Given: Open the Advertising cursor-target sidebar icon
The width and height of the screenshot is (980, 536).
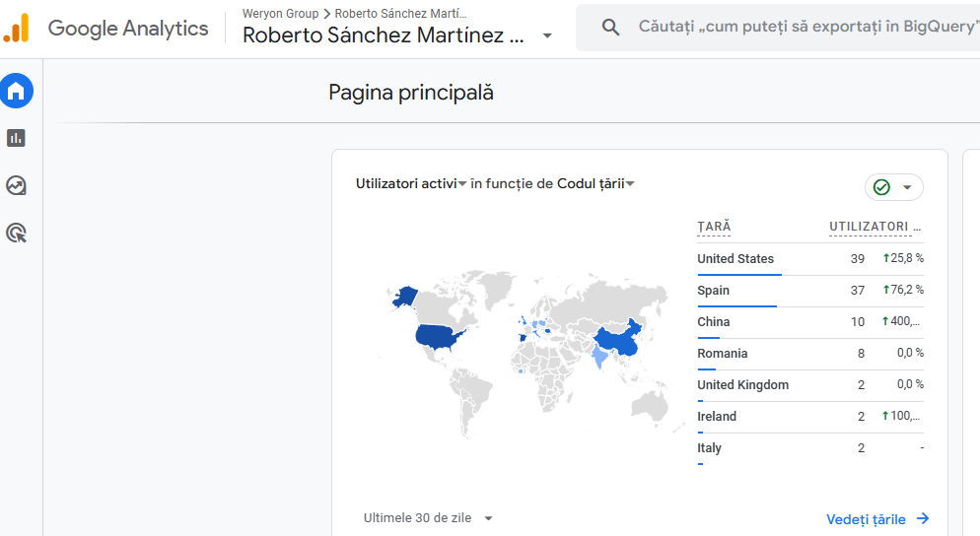Looking at the screenshot, I should pyautogui.click(x=16, y=233).
